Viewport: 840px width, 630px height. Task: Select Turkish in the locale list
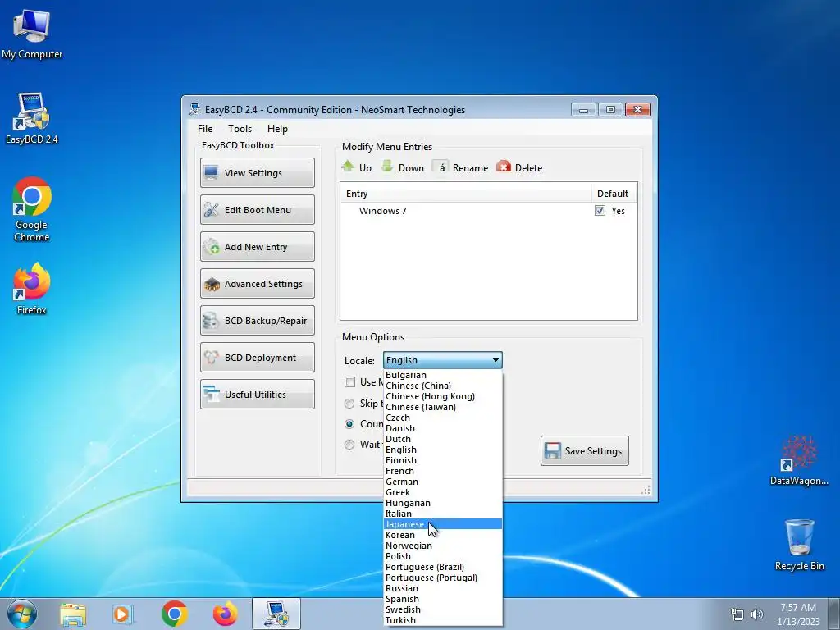[443, 620]
